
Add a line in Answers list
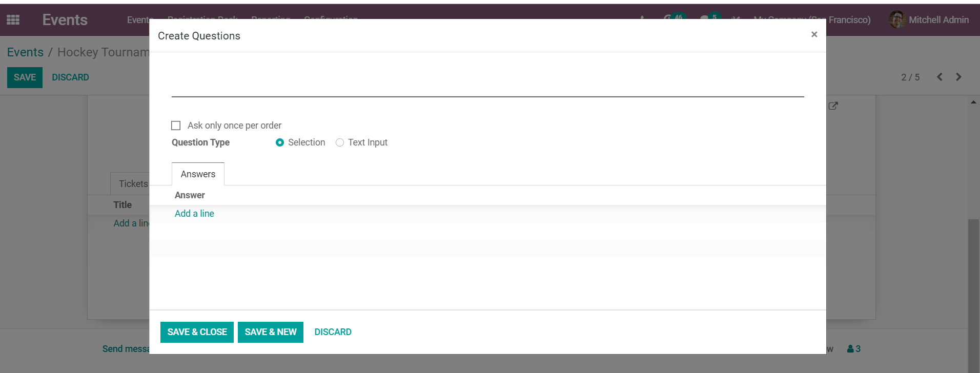(x=194, y=214)
